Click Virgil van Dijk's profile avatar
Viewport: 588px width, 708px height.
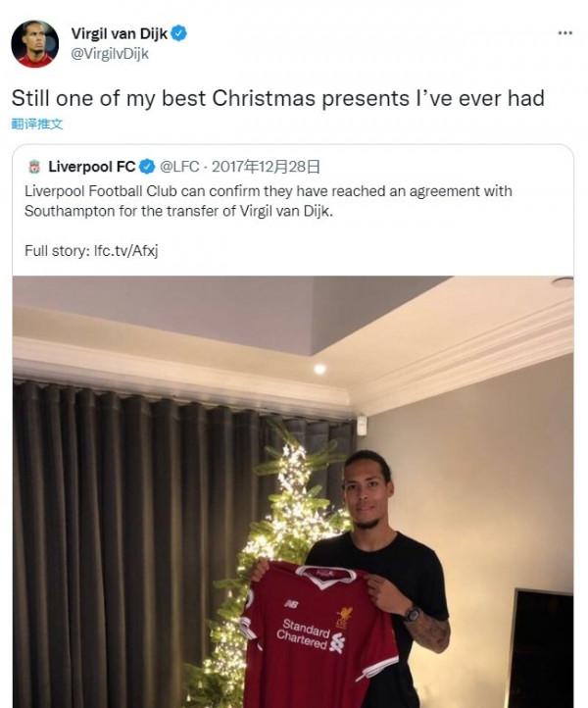pyautogui.click(x=33, y=43)
